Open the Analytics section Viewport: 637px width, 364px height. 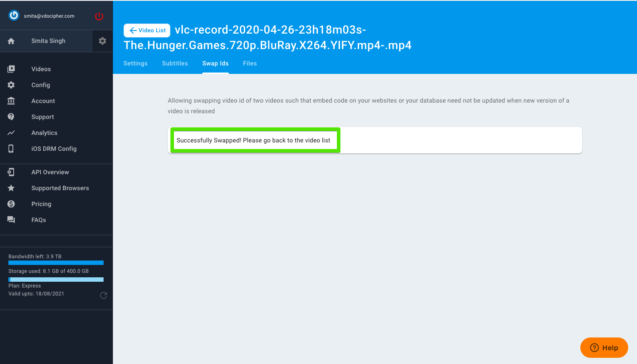44,133
